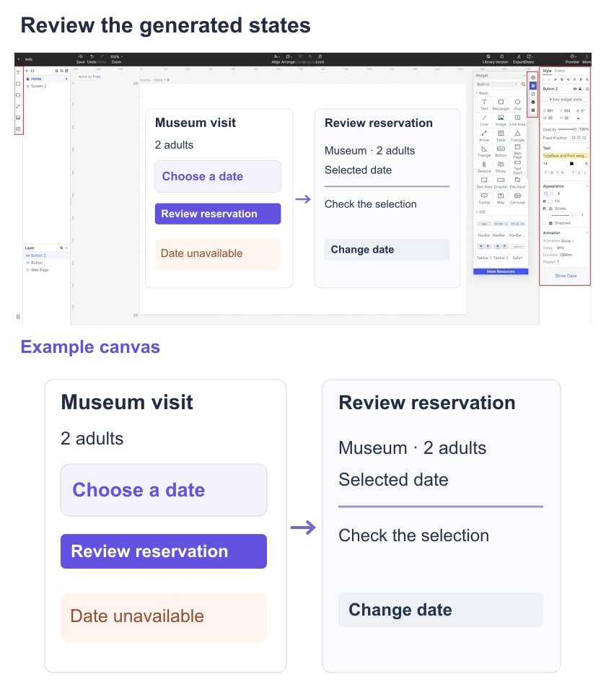Select the Line tool in the left tool strip
The height and width of the screenshot is (700, 606).
(x=18, y=106)
